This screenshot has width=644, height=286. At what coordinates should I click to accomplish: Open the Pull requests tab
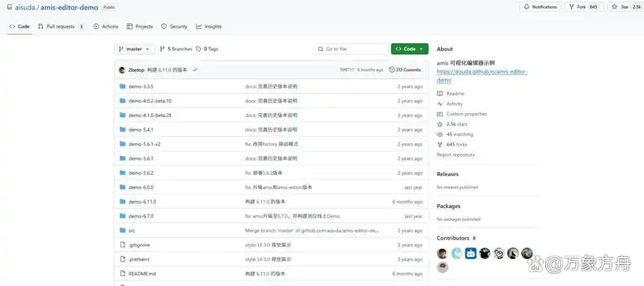point(60,26)
